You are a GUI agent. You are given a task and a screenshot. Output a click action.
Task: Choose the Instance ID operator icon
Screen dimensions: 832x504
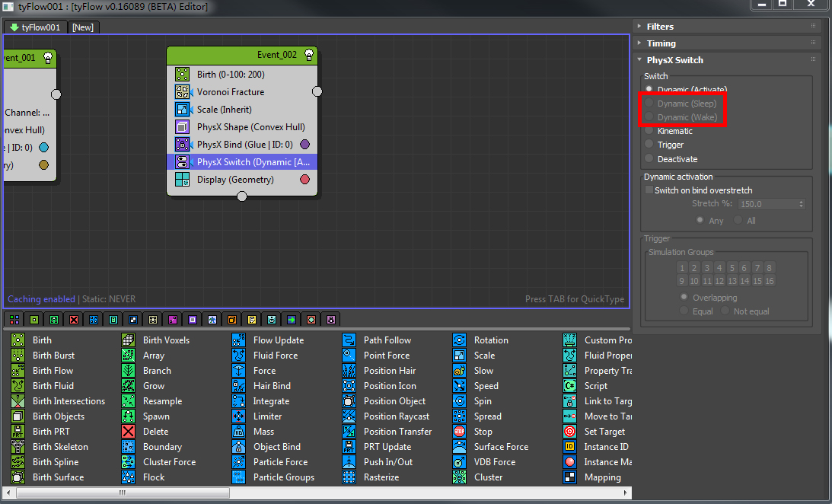570,447
